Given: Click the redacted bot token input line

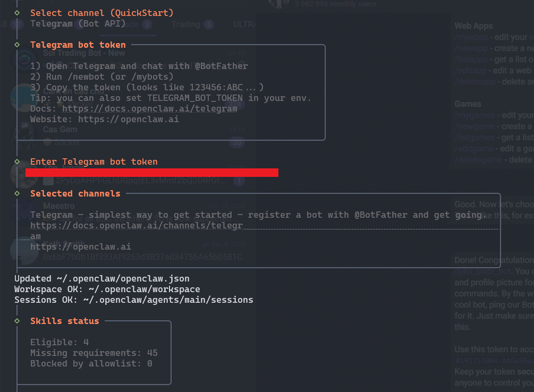Looking at the screenshot, I should click(x=151, y=173).
